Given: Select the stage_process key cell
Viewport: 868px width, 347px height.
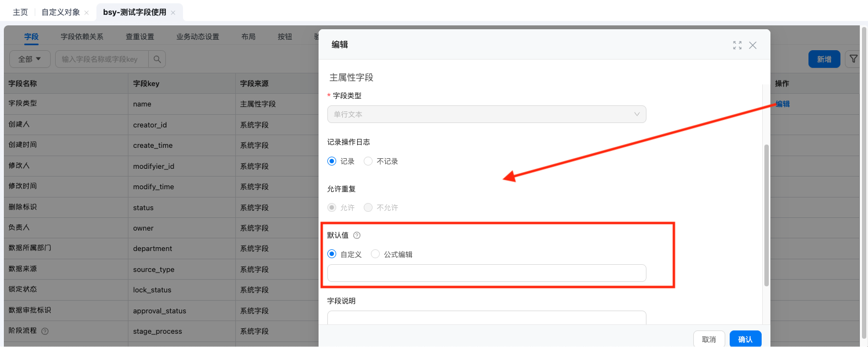Looking at the screenshot, I should tap(158, 332).
